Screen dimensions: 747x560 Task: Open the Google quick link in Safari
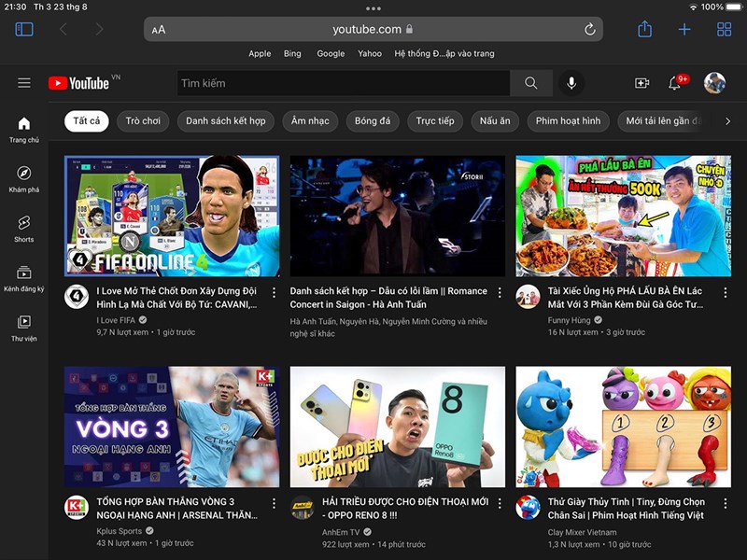[x=331, y=53]
